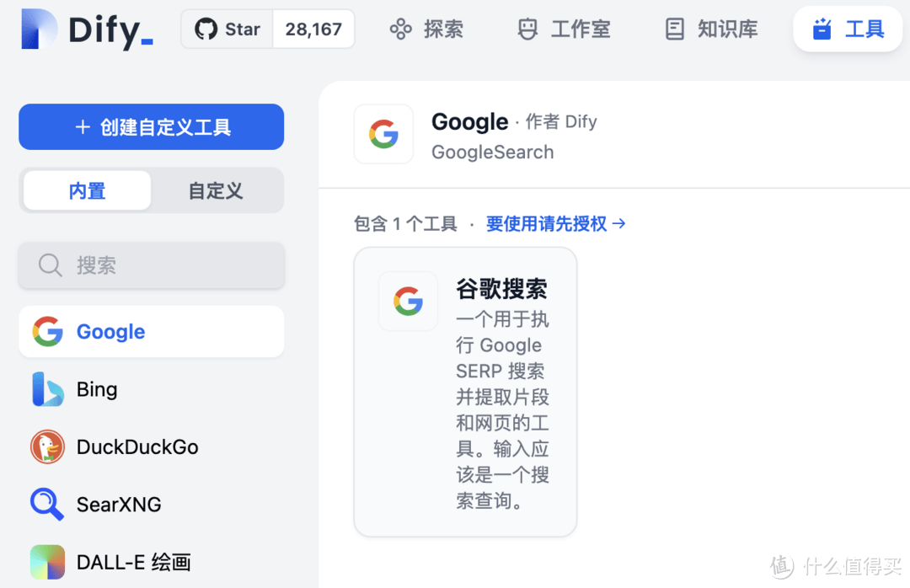The width and height of the screenshot is (910, 588).
Task: Click the 谷歌搜索 card's Google icon
Action: pos(408,302)
